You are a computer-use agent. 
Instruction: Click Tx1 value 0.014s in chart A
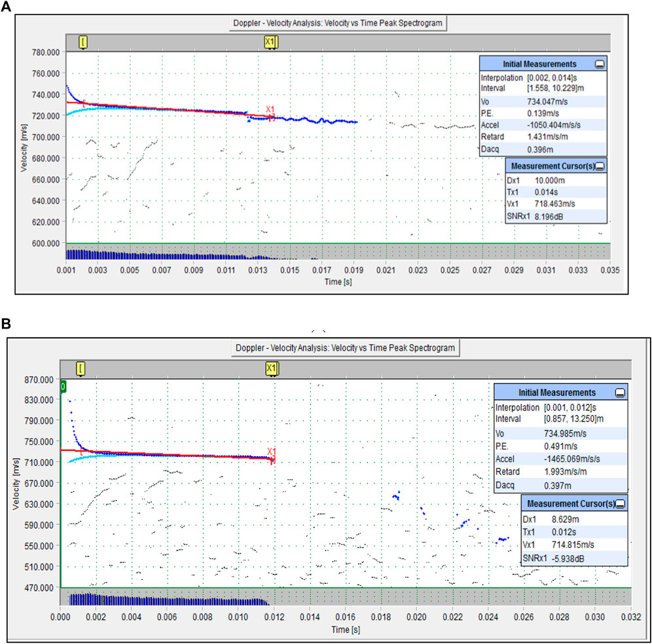[546, 192]
